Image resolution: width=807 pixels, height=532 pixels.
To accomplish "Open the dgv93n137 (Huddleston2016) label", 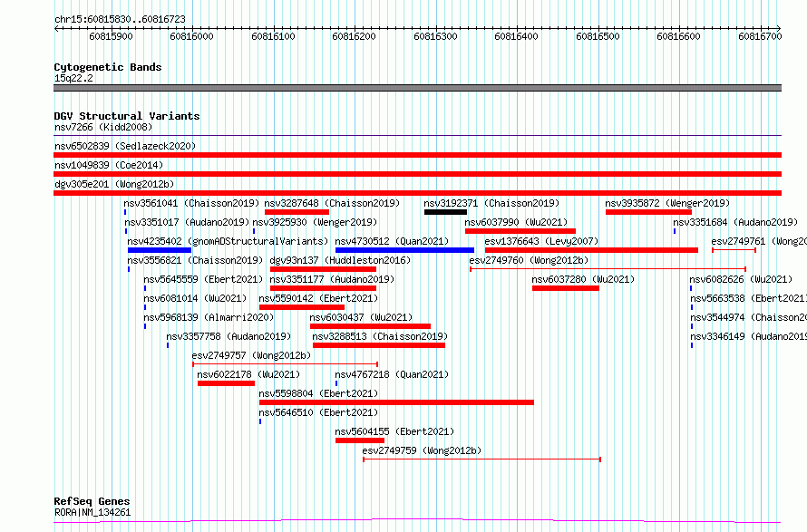I will coord(340,260).
